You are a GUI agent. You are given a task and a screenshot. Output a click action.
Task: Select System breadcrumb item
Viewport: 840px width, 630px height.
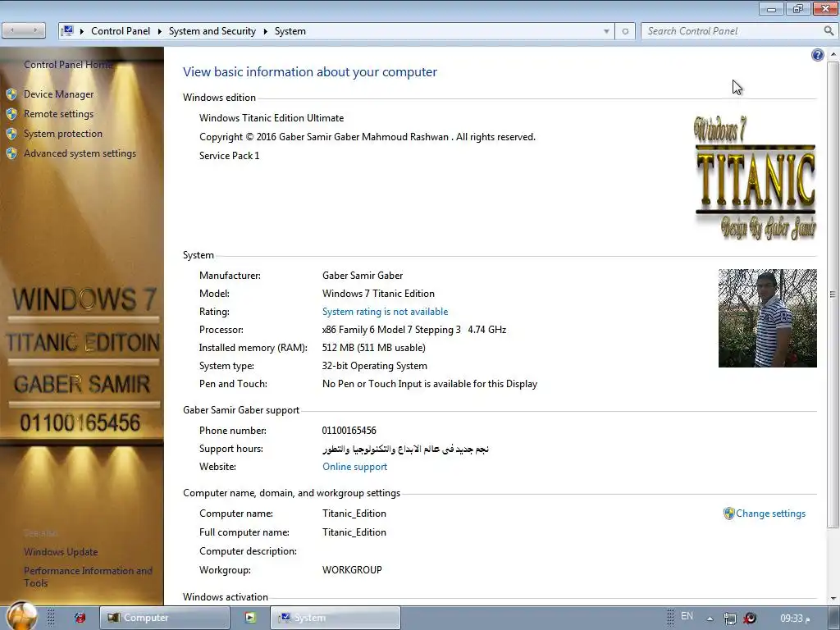coord(290,31)
